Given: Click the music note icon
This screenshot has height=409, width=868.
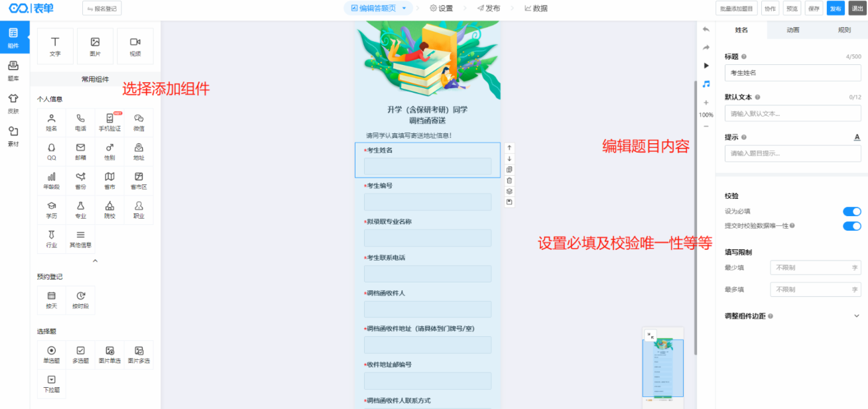Looking at the screenshot, I should 706,84.
